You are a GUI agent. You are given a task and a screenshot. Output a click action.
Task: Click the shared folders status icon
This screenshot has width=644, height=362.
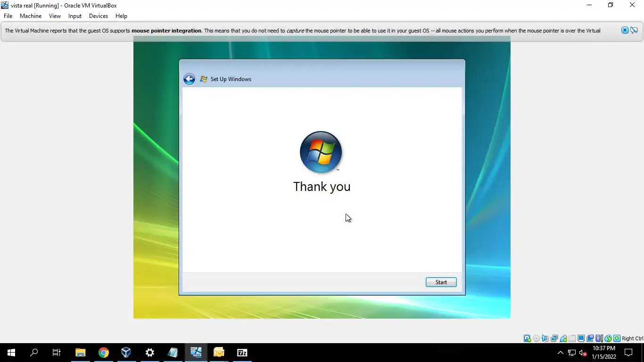pos(572,338)
